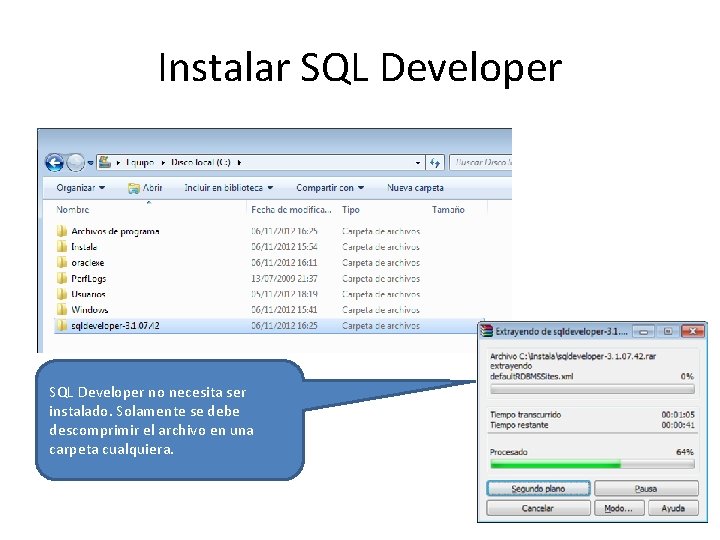Click the Tiempo transcurrido 00:01:05 value

coord(678,415)
